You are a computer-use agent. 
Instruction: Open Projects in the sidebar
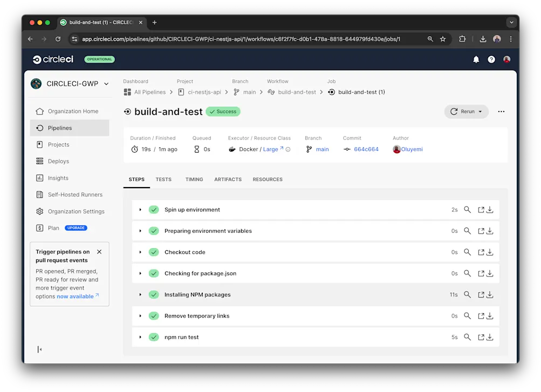tap(70, 145)
